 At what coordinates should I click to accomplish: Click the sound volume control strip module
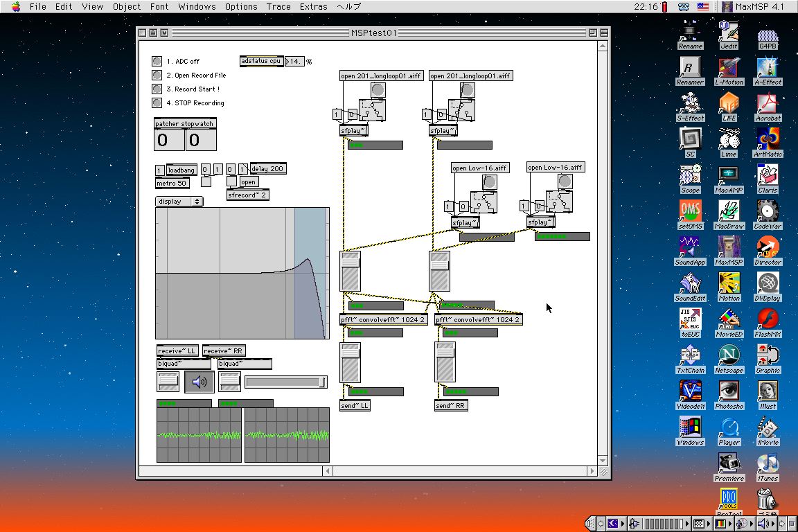tap(765, 524)
